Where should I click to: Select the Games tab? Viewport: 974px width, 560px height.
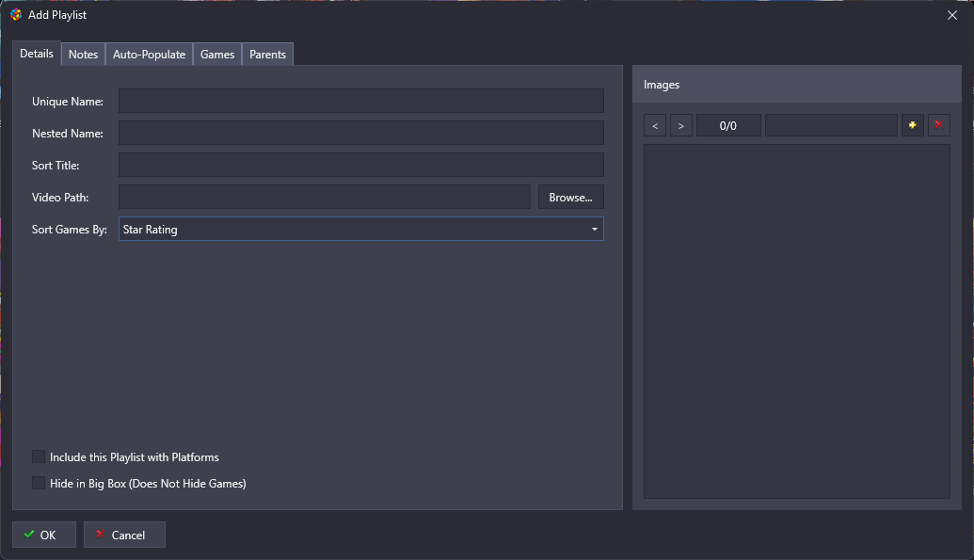(x=217, y=55)
